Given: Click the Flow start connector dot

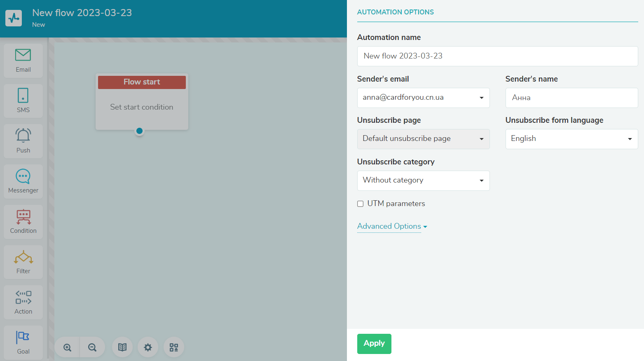Looking at the screenshot, I should (139, 131).
